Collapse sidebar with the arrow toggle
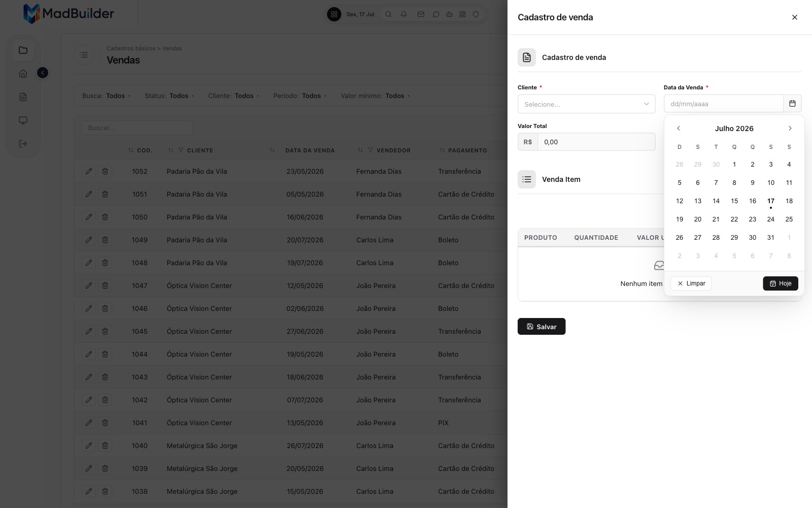The width and height of the screenshot is (812, 508). [43, 73]
